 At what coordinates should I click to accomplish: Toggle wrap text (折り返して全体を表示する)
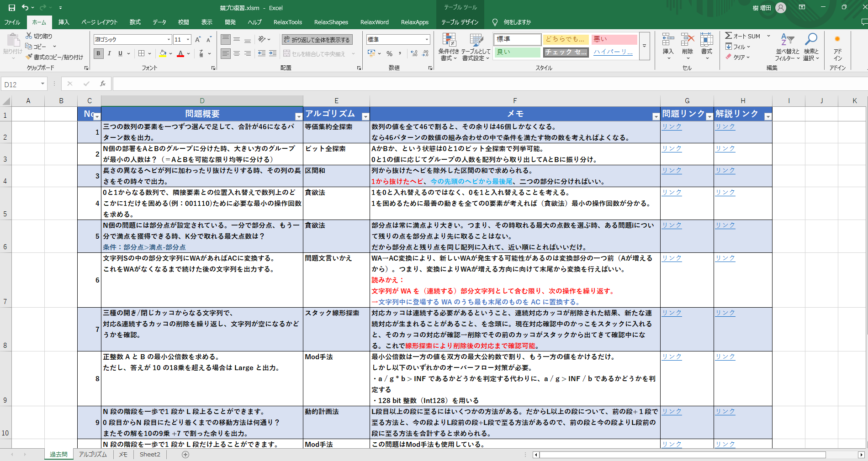tap(317, 40)
